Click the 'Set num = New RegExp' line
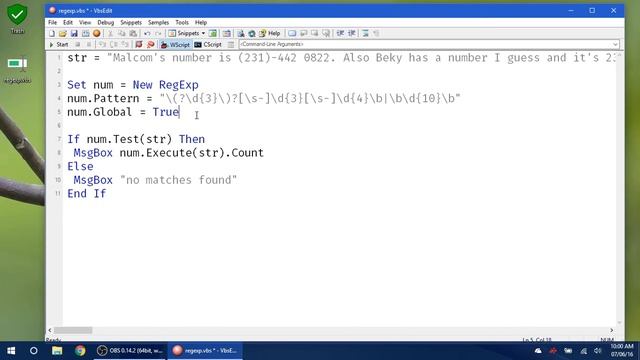 point(133,85)
